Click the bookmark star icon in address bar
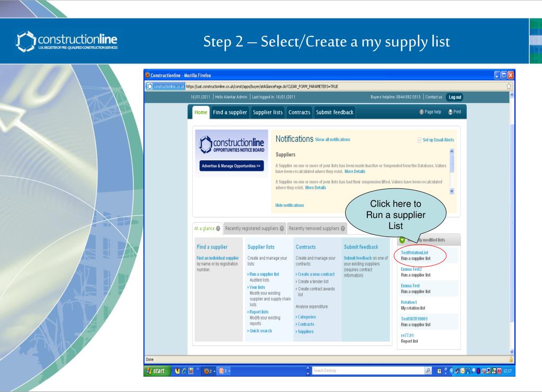 [509, 86]
